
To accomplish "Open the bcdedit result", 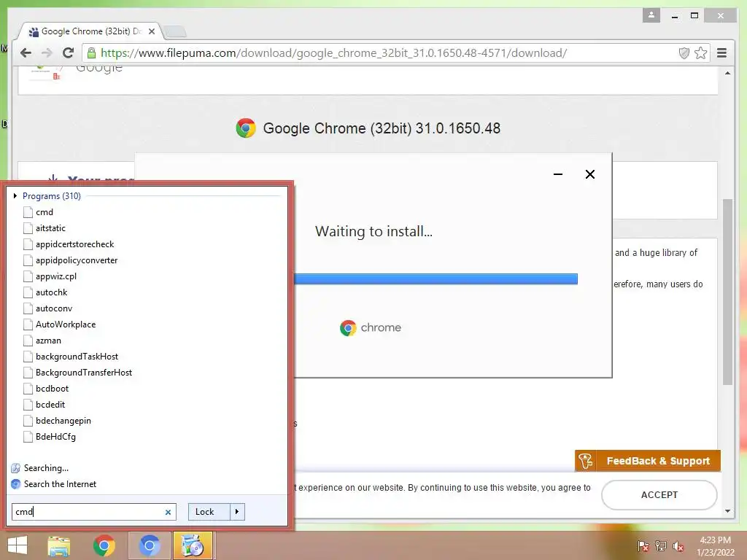I will click(50, 405).
